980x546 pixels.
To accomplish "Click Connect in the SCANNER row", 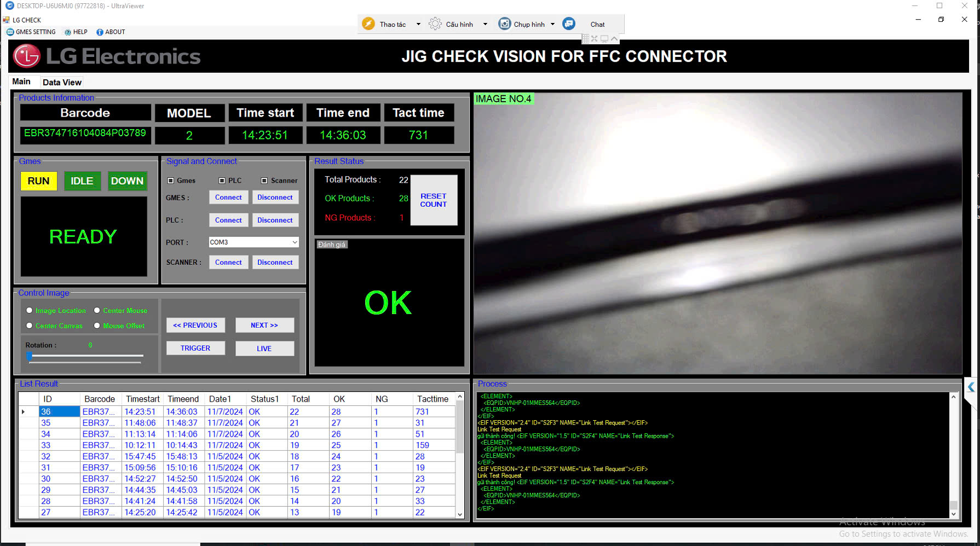I will click(228, 262).
